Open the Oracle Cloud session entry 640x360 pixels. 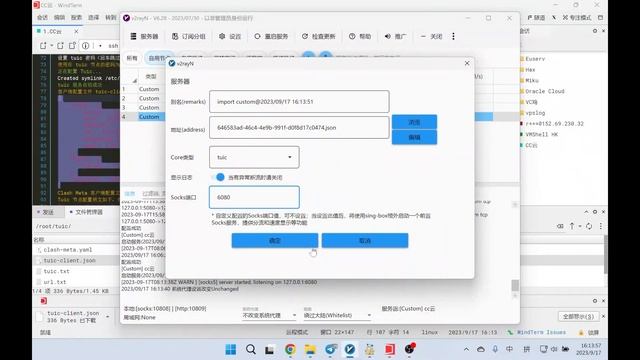click(544, 91)
